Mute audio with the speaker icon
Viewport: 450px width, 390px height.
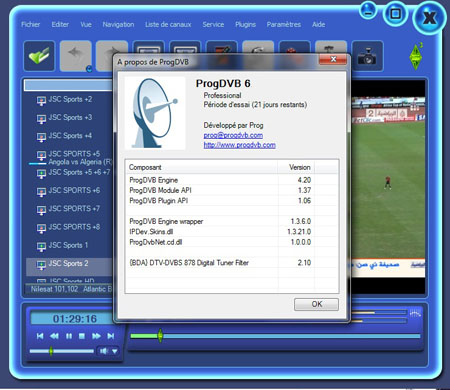(104, 351)
